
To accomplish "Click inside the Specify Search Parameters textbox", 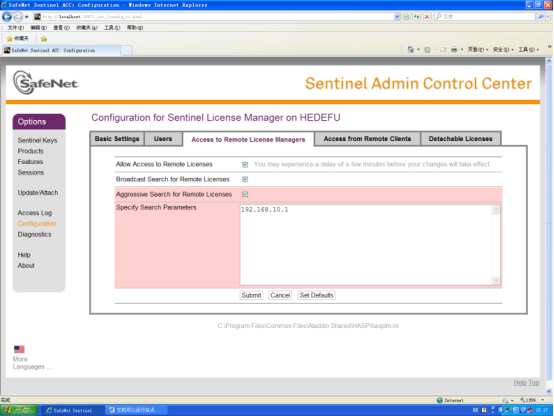I will point(366,245).
